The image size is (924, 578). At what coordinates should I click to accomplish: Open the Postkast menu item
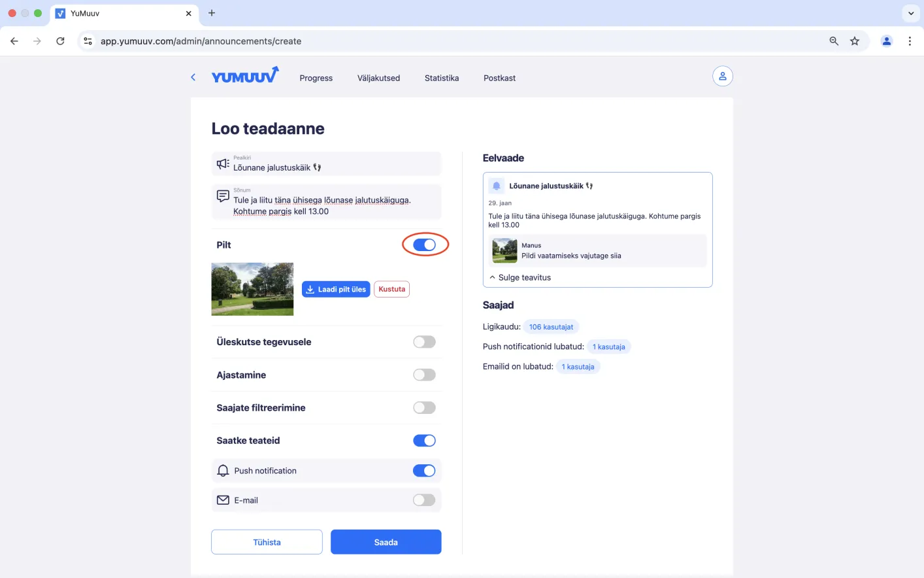[x=499, y=78]
